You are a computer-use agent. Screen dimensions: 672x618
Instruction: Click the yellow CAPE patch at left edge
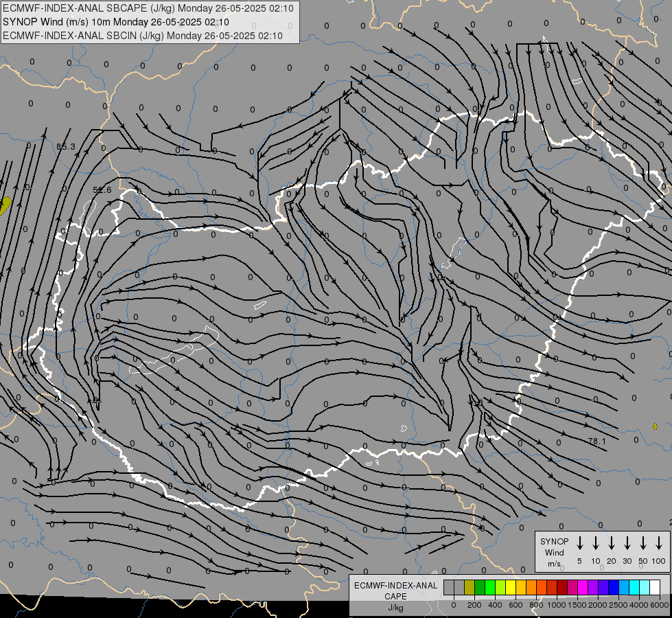5,205
